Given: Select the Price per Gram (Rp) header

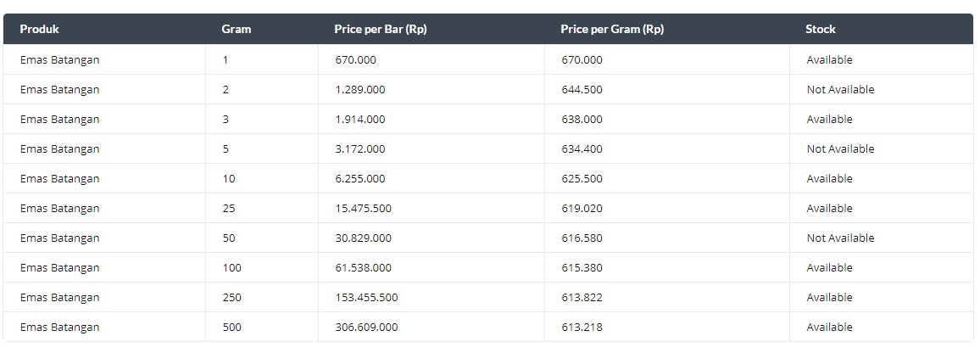Looking at the screenshot, I should point(612,29).
